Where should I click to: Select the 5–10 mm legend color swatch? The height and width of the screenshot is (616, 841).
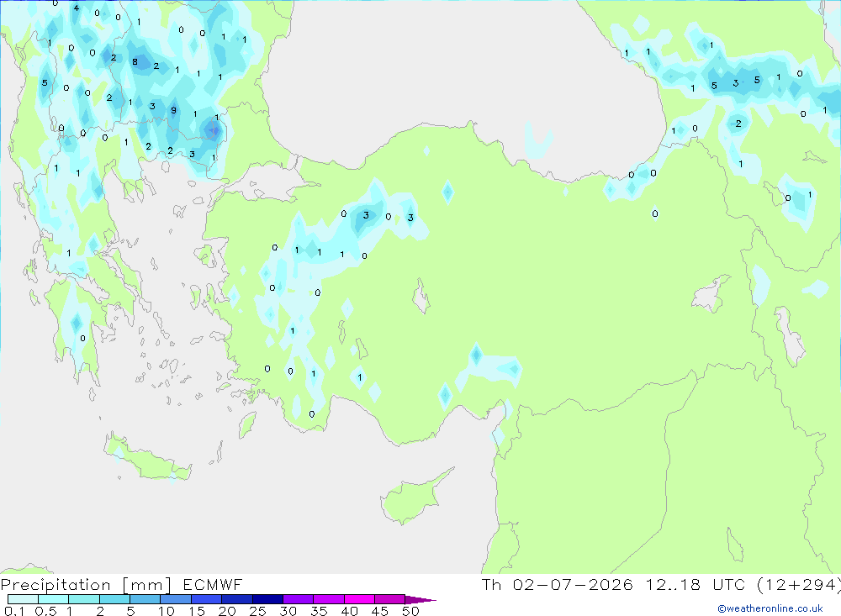pos(145,599)
